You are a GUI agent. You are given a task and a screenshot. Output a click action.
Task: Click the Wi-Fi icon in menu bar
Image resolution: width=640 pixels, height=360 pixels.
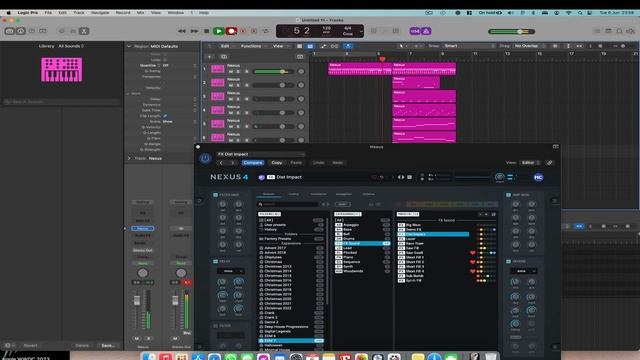569,13
